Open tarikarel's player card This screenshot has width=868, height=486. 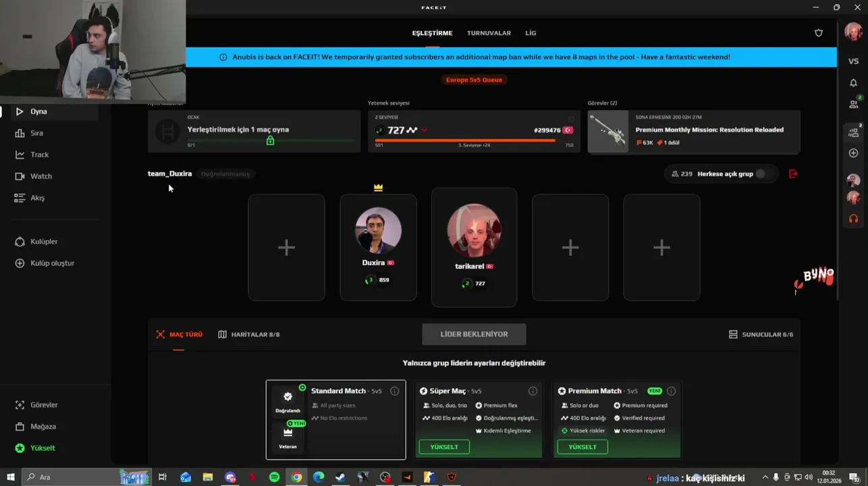pos(474,248)
